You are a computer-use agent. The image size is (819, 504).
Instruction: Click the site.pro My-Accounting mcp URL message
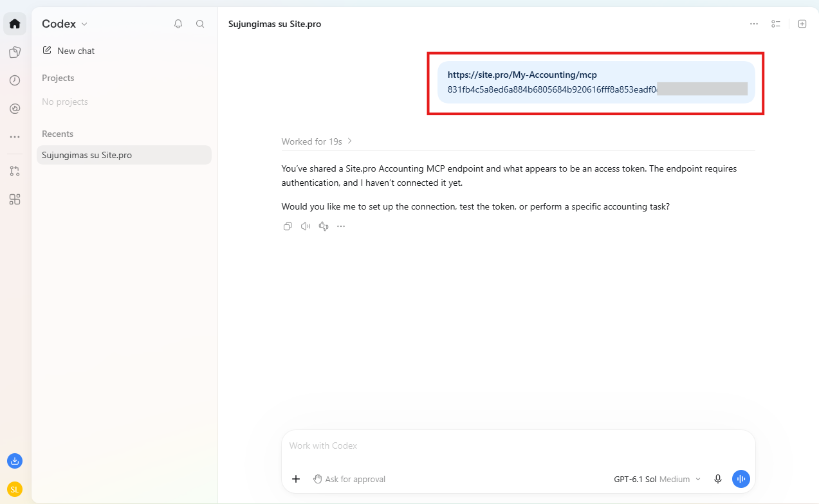(x=522, y=75)
